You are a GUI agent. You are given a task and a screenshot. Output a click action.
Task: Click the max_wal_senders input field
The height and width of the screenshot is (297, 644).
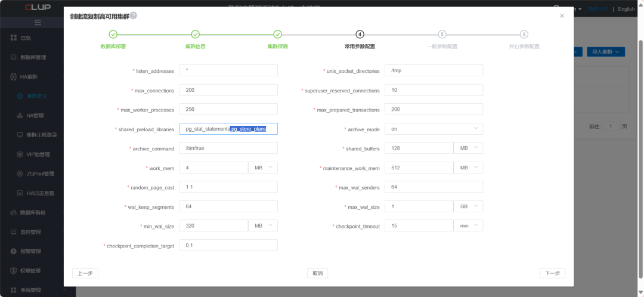(434, 187)
